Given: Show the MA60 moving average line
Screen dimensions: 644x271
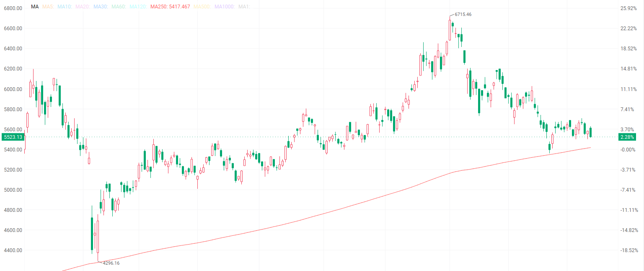Looking at the screenshot, I should (x=118, y=7).
